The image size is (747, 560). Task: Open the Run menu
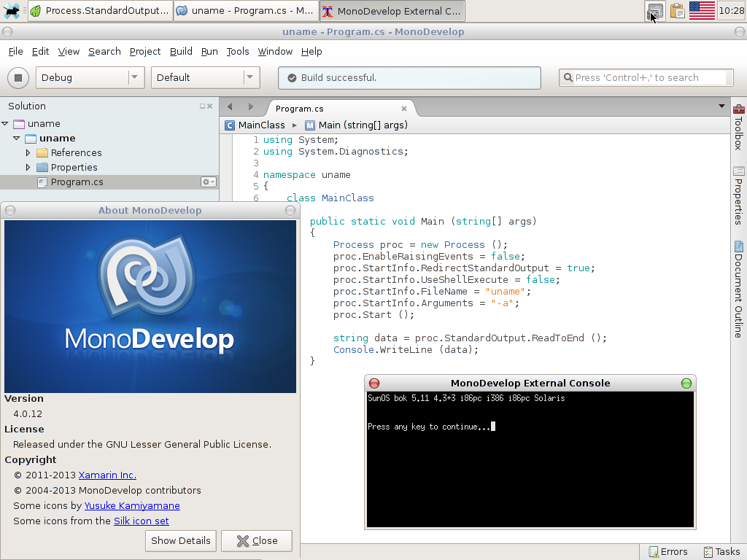pos(209,52)
